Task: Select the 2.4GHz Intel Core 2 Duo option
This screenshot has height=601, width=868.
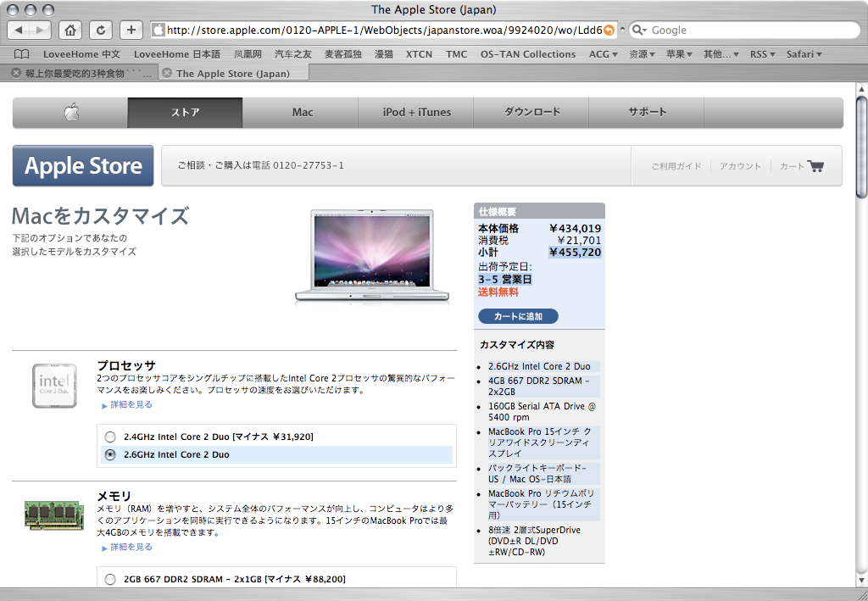Action: (x=110, y=437)
